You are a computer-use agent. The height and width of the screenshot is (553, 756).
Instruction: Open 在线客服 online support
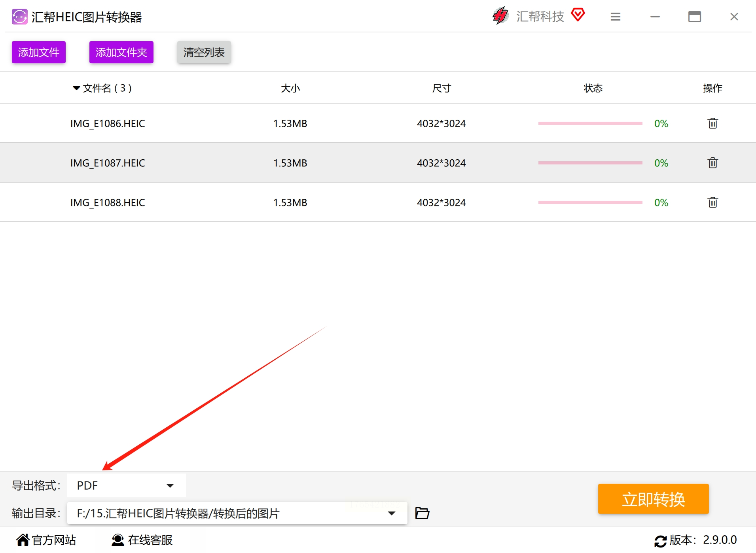click(x=142, y=540)
